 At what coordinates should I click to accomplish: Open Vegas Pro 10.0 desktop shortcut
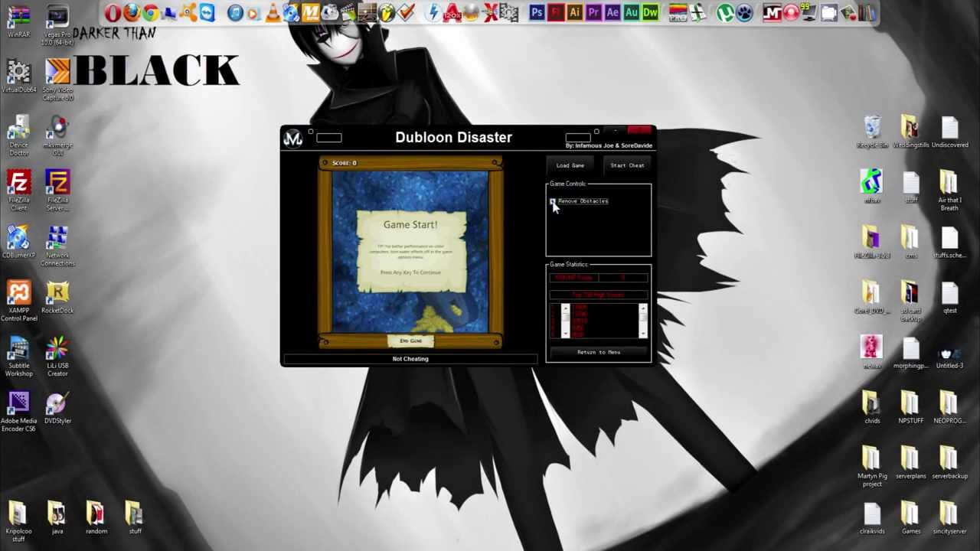(57, 24)
